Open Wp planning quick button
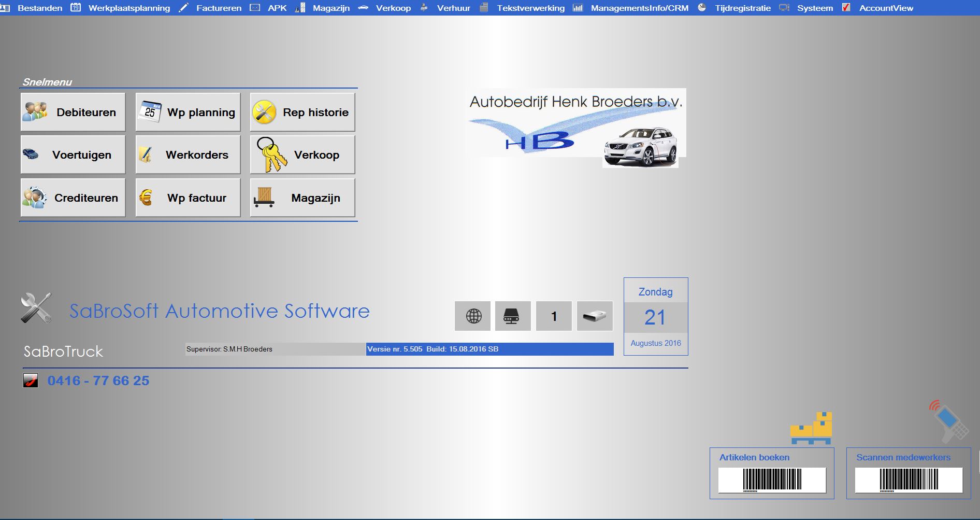Image resolution: width=980 pixels, height=520 pixels. point(188,112)
